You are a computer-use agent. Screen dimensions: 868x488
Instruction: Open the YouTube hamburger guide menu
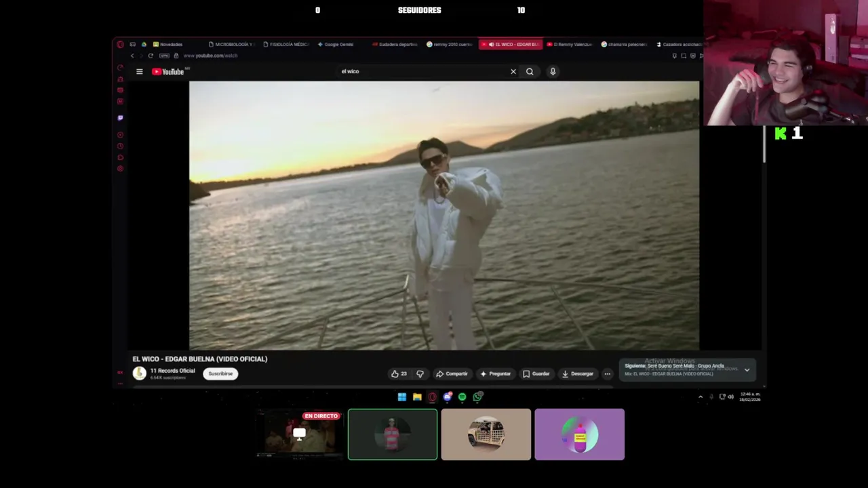coord(140,71)
